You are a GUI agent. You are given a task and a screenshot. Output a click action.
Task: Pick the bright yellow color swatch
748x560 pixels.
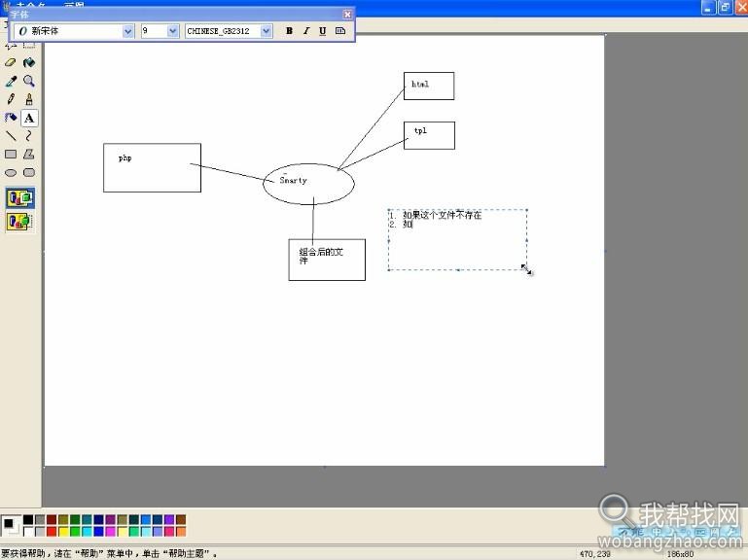pyautogui.click(x=63, y=532)
